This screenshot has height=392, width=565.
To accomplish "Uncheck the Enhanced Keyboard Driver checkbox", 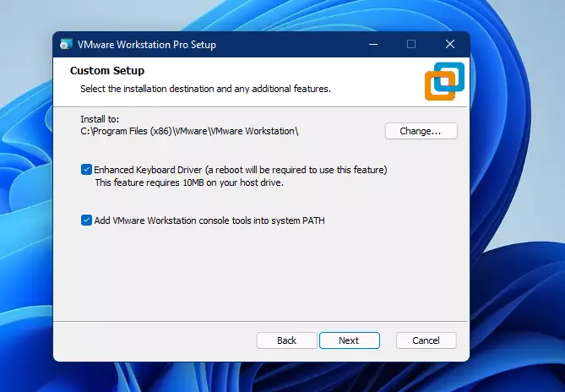I will pyautogui.click(x=86, y=169).
